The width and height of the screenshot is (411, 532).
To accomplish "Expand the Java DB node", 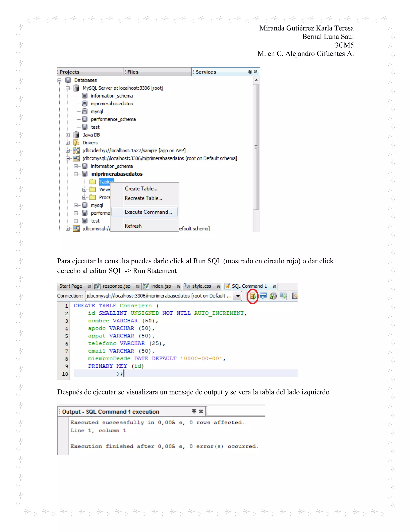I will click(x=67, y=135).
